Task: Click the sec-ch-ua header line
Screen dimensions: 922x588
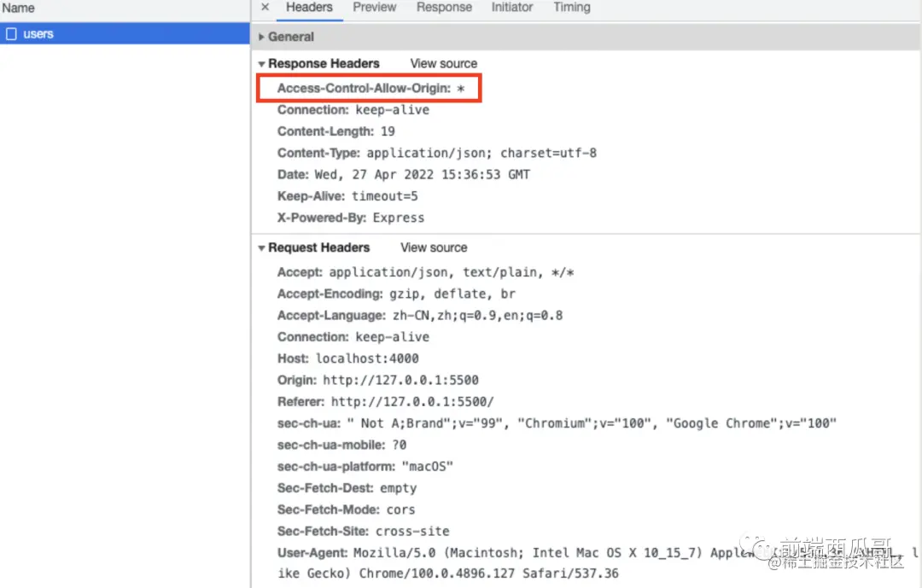Action: [557, 423]
